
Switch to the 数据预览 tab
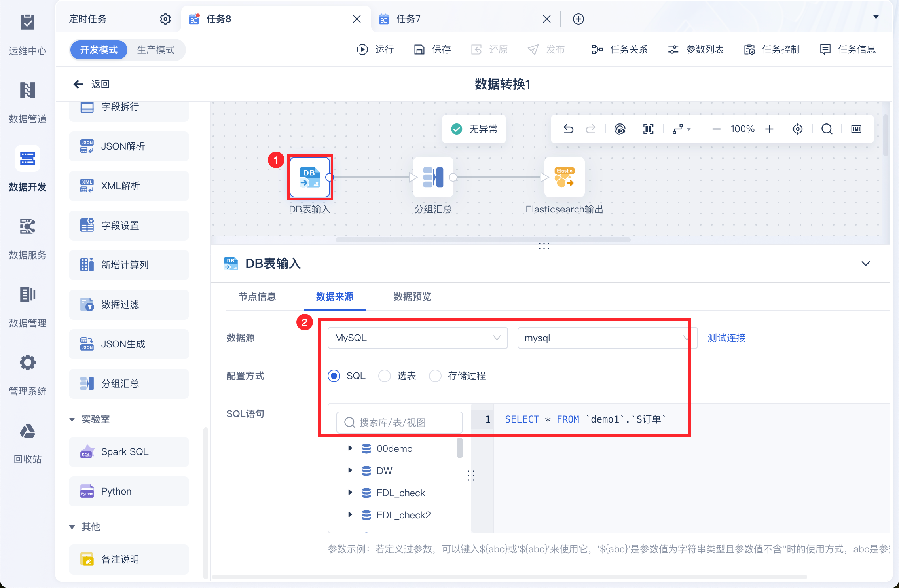[x=412, y=297]
